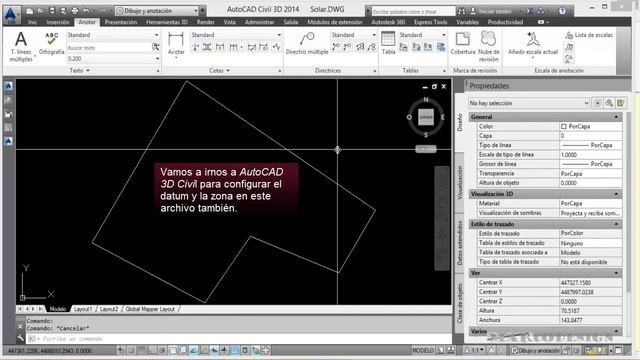This screenshot has width=640, height=360.
Task: Click the Escala de tipo de línea value 1.0000
Action: pyautogui.click(x=590, y=155)
